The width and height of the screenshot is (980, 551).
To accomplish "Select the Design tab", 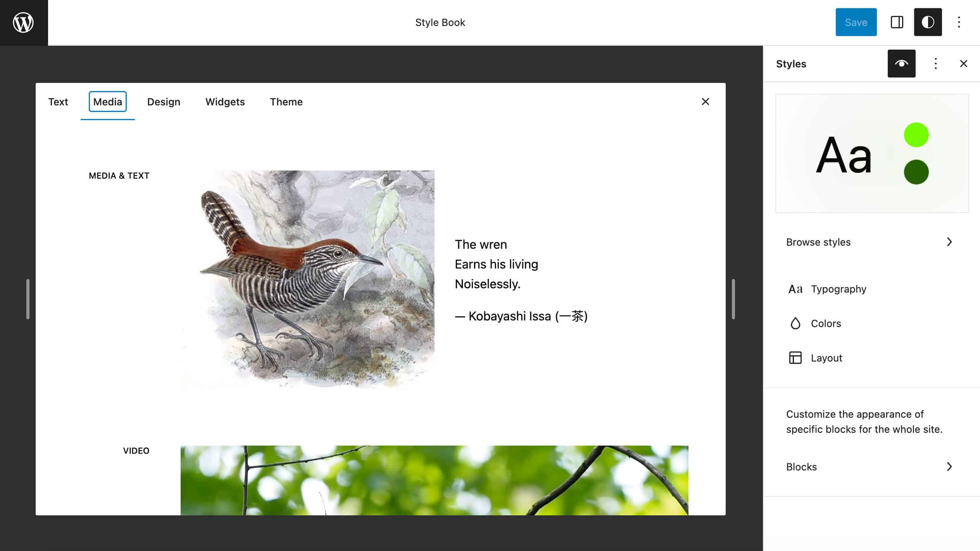I will pos(164,102).
